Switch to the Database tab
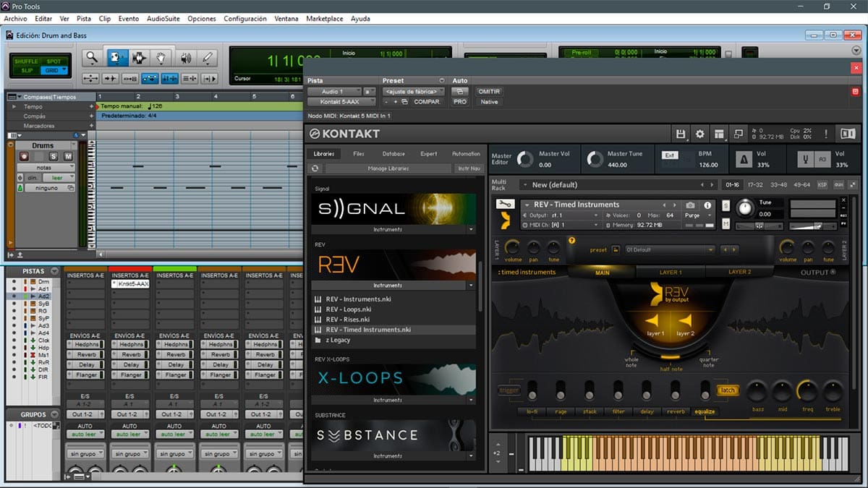The height and width of the screenshot is (488, 868). pyautogui.click(x=393, y=153)
